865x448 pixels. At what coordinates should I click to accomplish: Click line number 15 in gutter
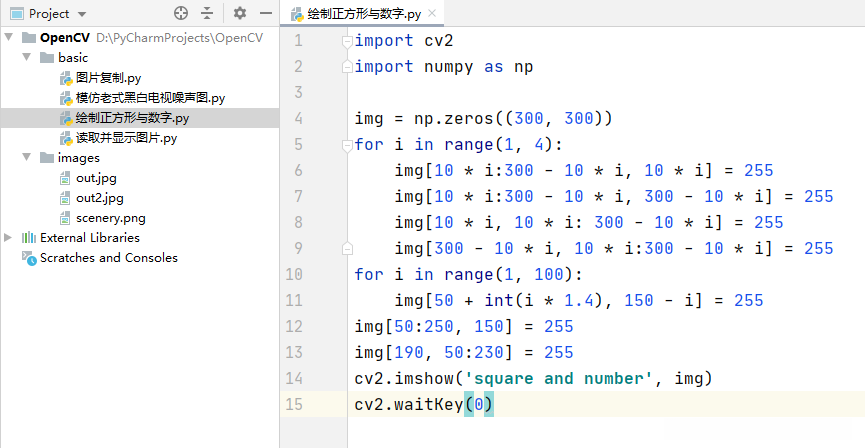point(294,404)
